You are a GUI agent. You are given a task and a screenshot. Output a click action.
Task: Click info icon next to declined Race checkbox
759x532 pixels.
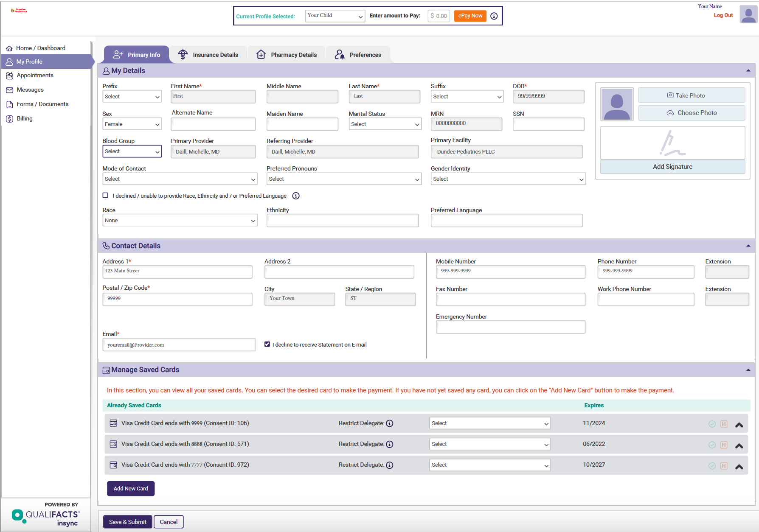click(296, 196)
